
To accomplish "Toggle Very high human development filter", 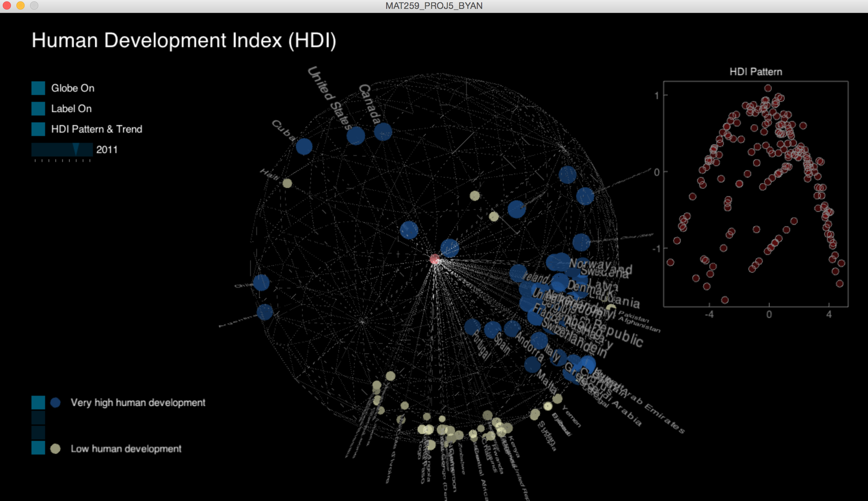I will tap(38, 402).
